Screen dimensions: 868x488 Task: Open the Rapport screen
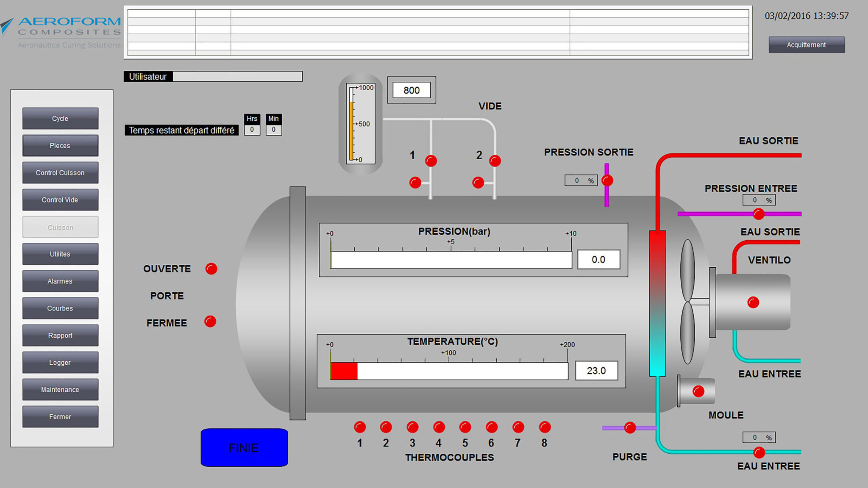tap(60, 335)
